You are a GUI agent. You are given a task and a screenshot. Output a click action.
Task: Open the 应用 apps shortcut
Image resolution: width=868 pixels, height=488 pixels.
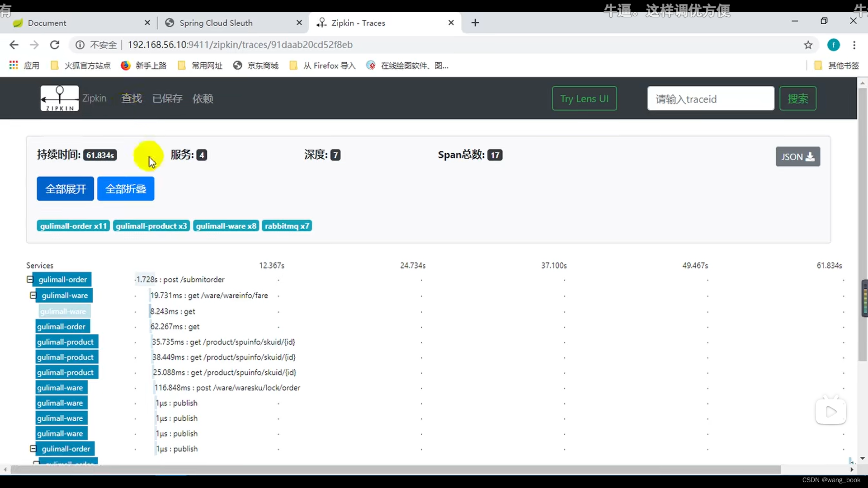pyautogui.click(x=24, y=66)
